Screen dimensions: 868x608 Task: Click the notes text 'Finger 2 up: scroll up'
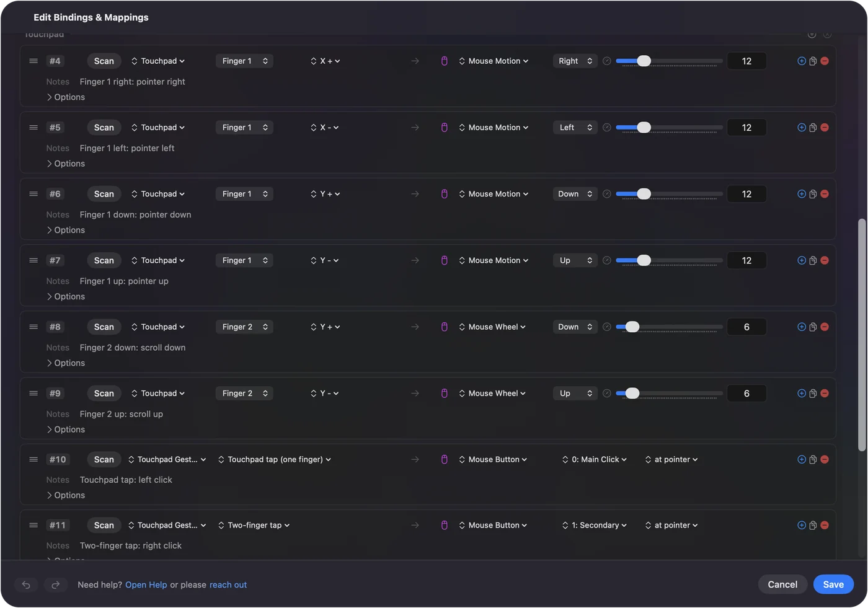[122, 414]
